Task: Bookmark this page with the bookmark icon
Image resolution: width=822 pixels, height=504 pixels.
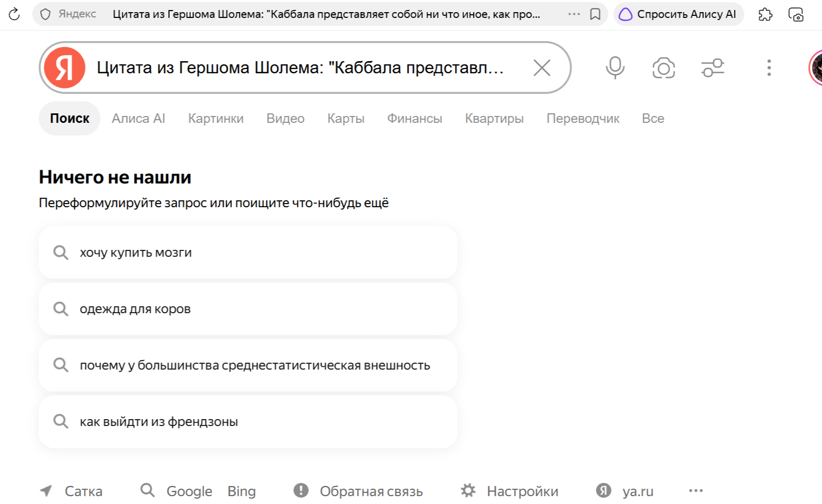Action: point(595,14)
